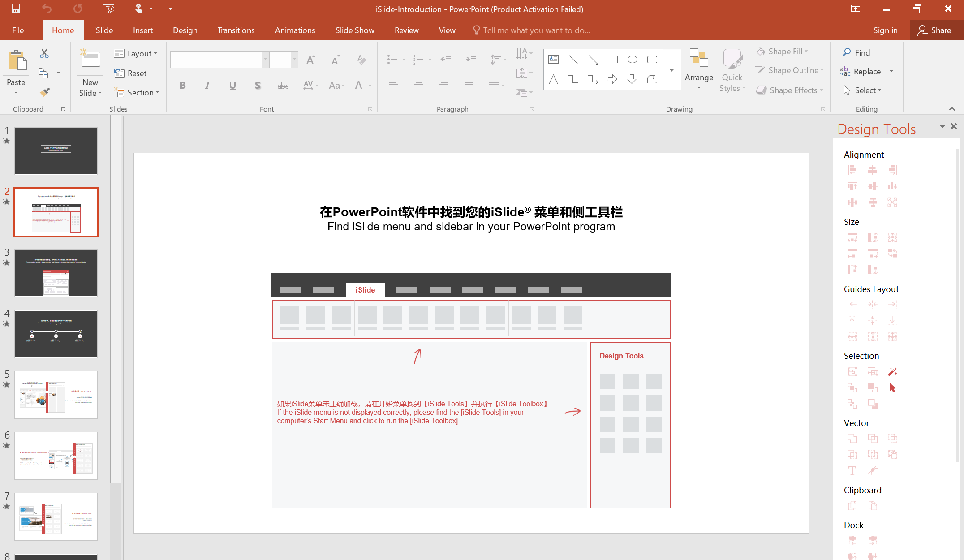This screenshot has height=560, width=964.
Task: Click the Quick Styles button
Action: [x=732, y=70]
